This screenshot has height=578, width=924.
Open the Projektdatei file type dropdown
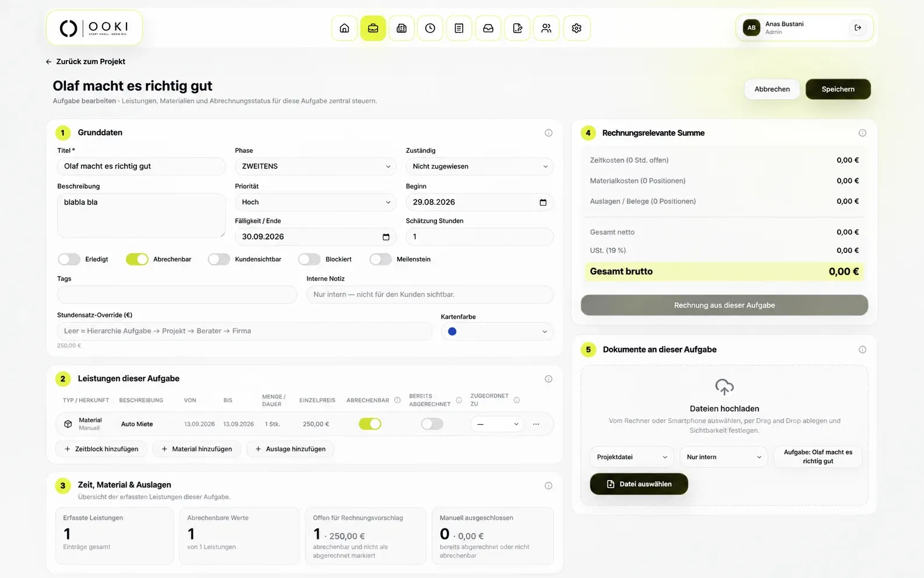632,457
